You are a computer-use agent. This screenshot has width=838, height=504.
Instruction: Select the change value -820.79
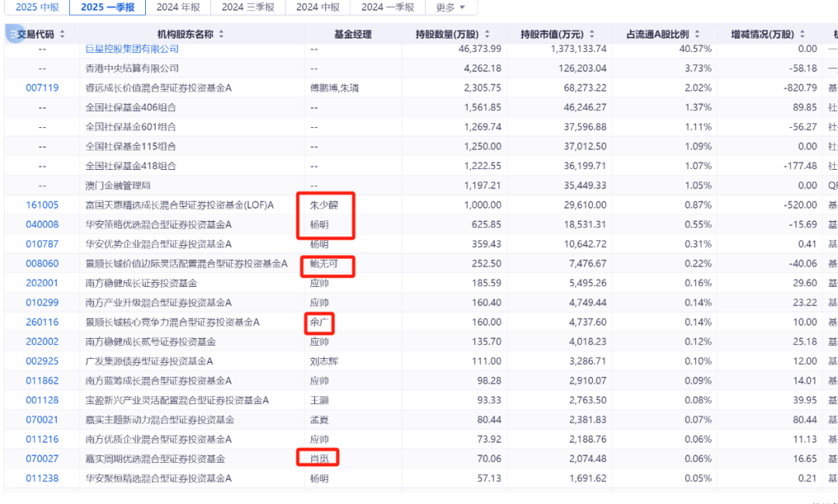pyautogui.click(x=800, y=88)
